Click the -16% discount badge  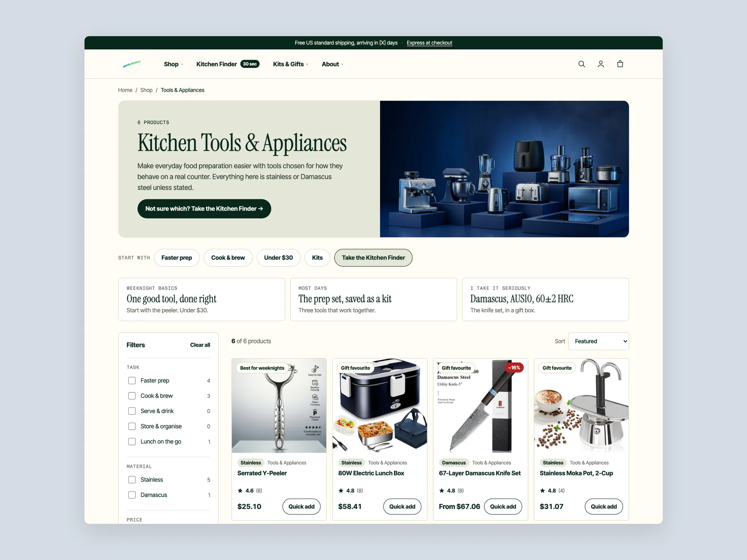[x=514, y=368]
